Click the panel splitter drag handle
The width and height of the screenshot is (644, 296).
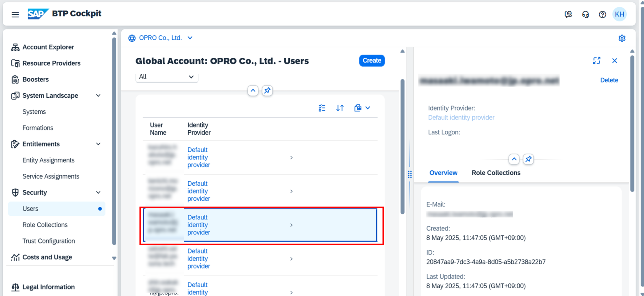pyautogui.click(x=410, y=174)
